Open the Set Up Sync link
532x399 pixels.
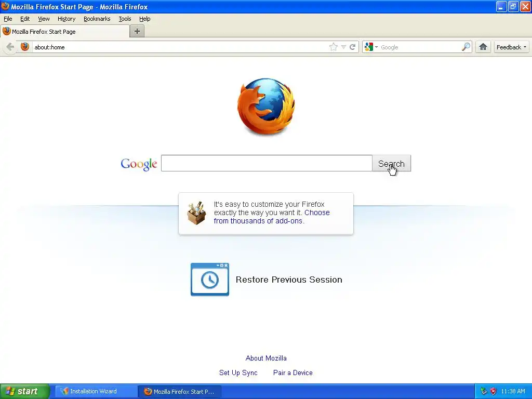(x=238, y=373)
